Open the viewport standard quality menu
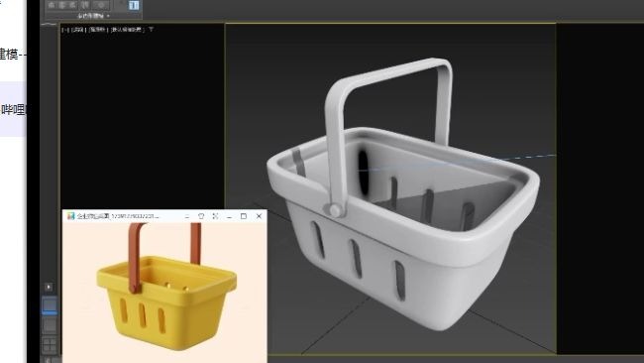 [98, 30]
